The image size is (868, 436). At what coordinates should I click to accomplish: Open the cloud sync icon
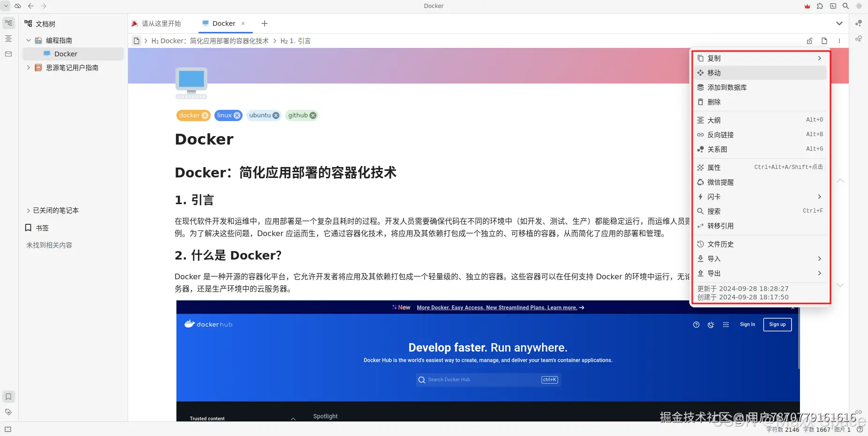pos(18,6)
